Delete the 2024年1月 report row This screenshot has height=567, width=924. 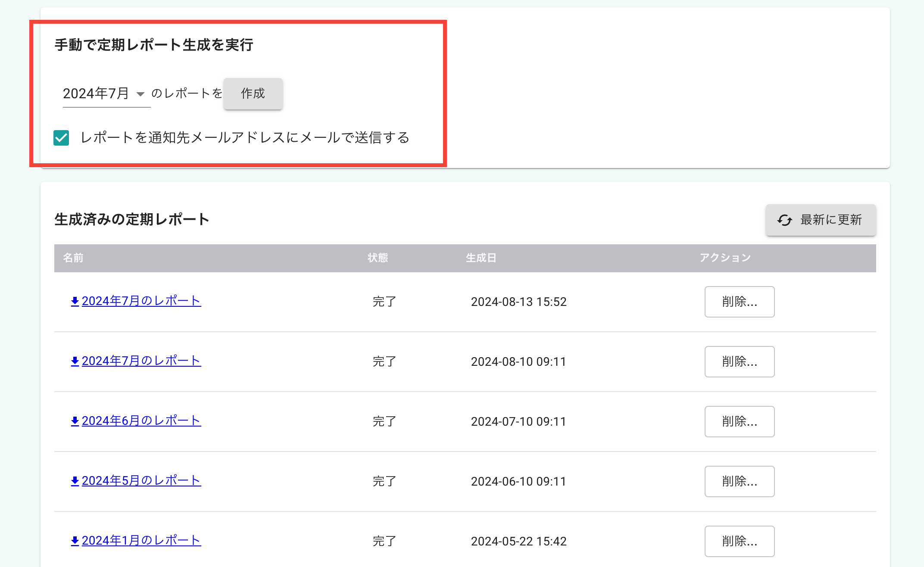[x=740, y=541]
